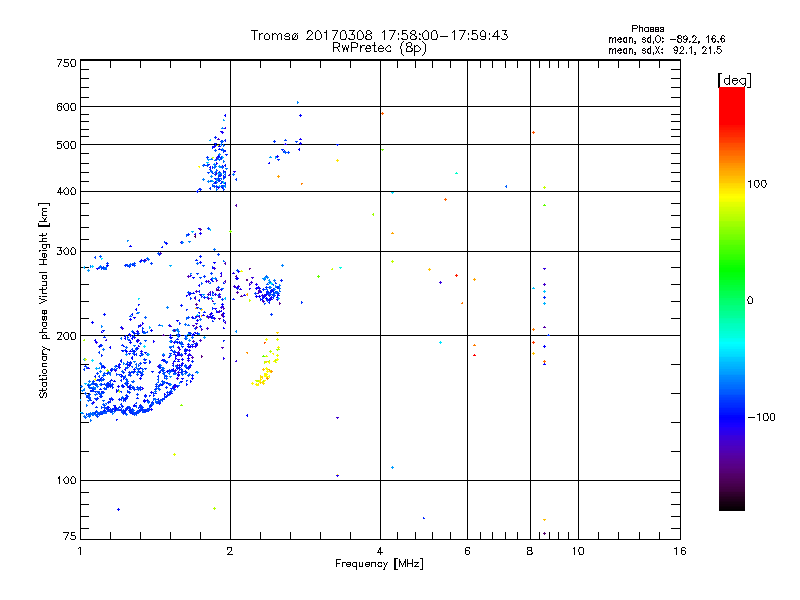Click the y-axis tick label "500"
The height and width of the screenshot is (600, 800).
(x=66, y=145)
